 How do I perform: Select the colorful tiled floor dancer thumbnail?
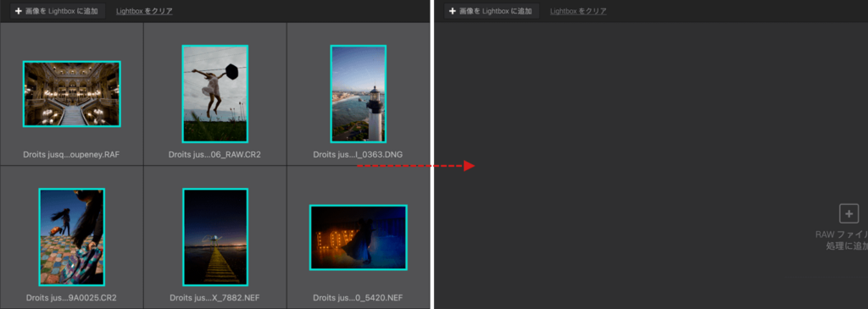[x=72, y=237]
